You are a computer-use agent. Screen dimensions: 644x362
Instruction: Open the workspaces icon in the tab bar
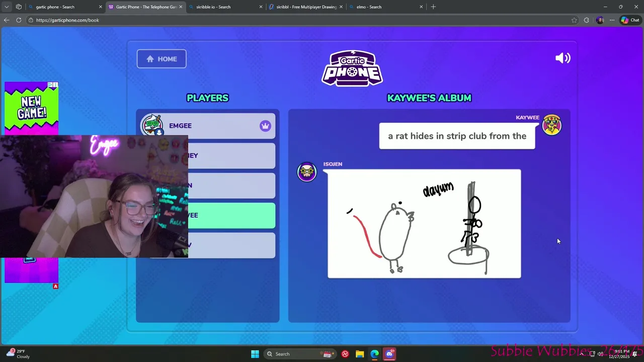point(19,7)
